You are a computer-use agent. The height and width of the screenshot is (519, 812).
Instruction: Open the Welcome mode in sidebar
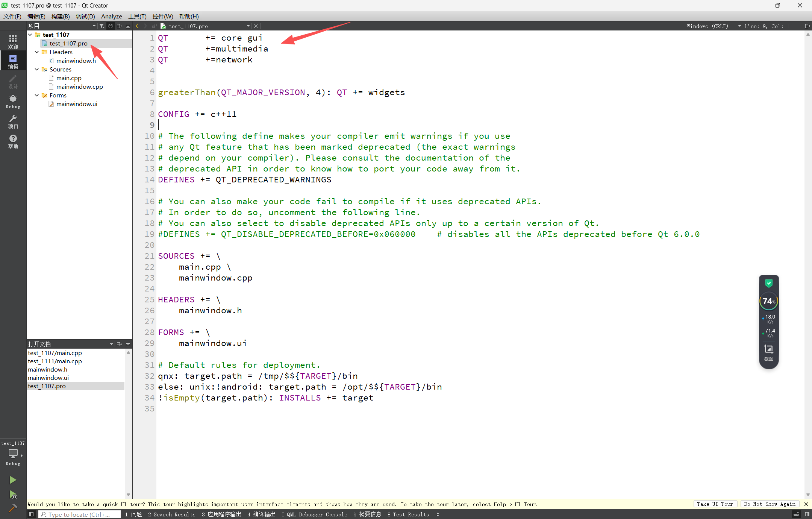click(x=13, y=41)
